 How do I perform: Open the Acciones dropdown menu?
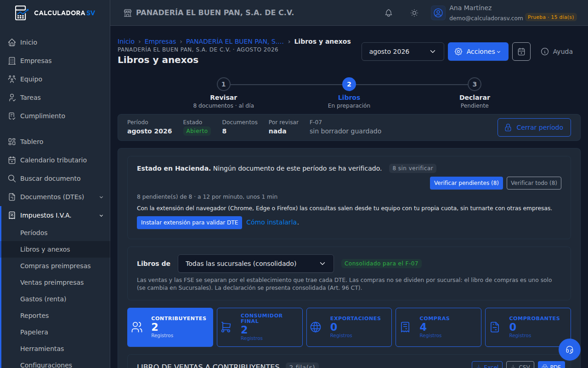478,52
